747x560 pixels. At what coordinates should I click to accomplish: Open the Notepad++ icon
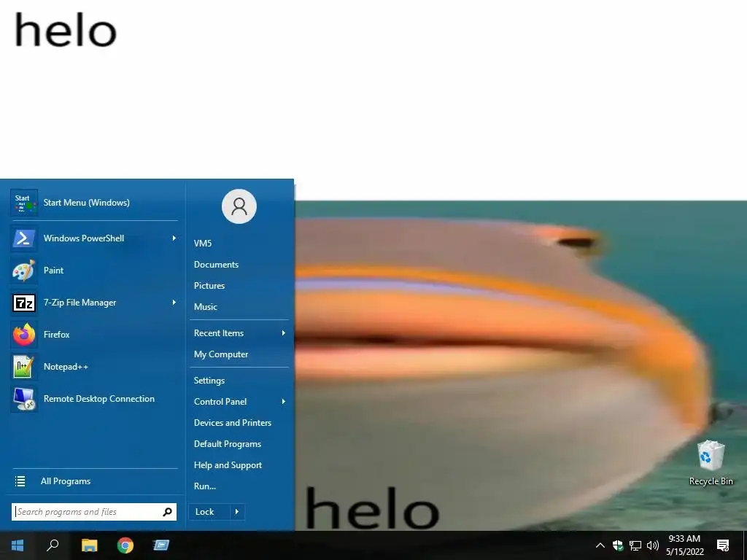click(x=24, y=367)
